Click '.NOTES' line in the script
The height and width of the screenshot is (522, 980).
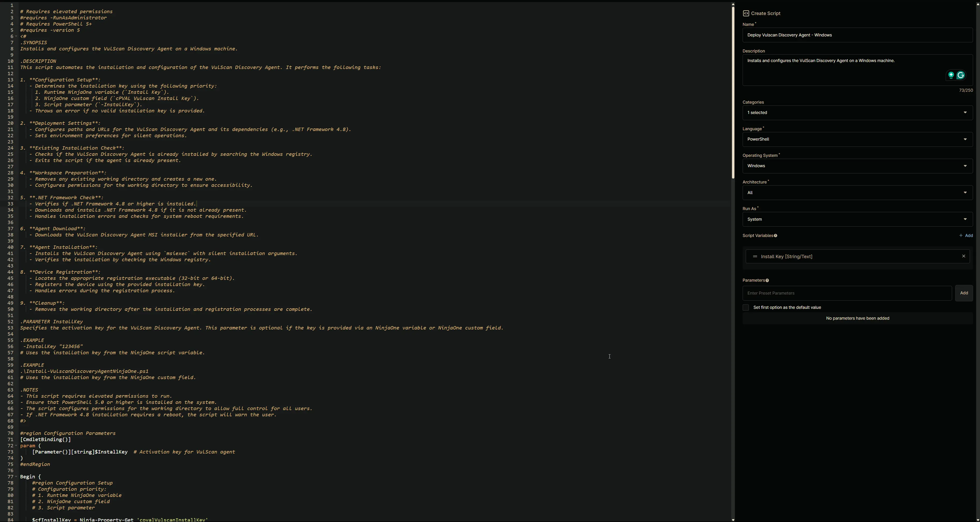tap(29, 390)
